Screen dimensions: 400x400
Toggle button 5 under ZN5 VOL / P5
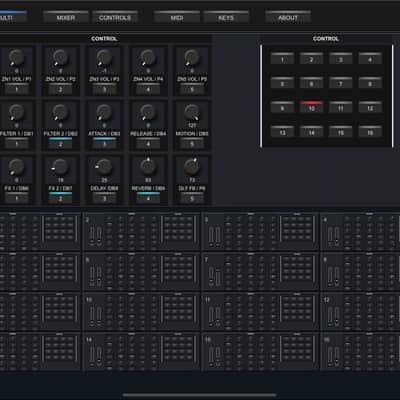click(x=192, y=89)
